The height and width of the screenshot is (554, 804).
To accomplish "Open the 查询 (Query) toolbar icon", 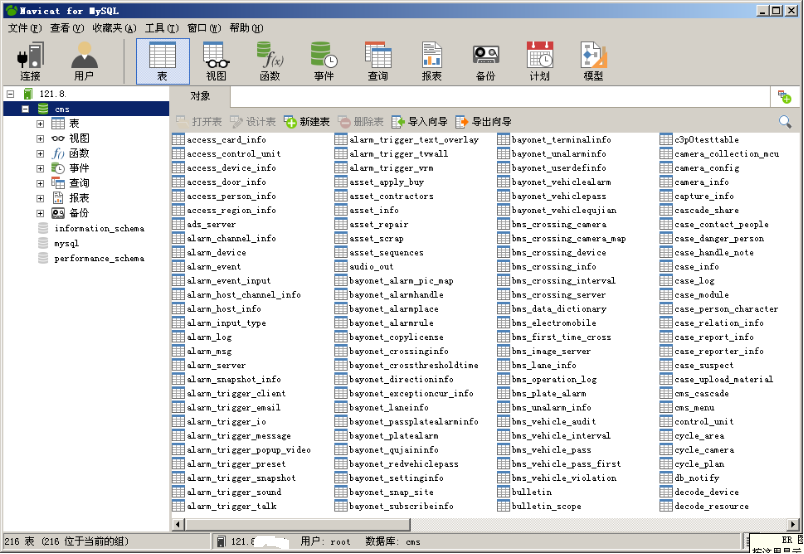I will (378, 61).
